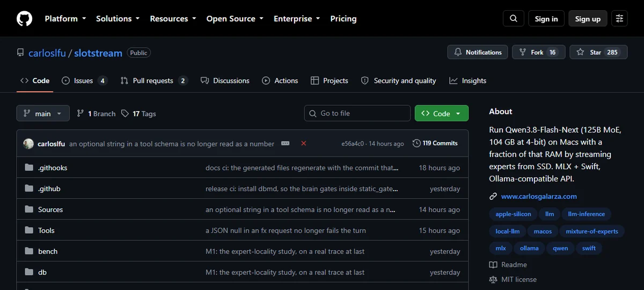Open the macos topic tag

tap(543, 231)
